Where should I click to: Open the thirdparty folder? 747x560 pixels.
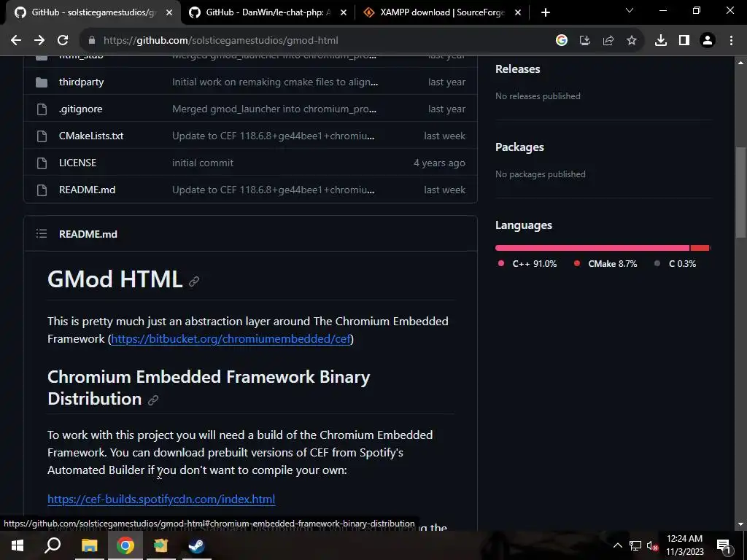tap(82, 82)
